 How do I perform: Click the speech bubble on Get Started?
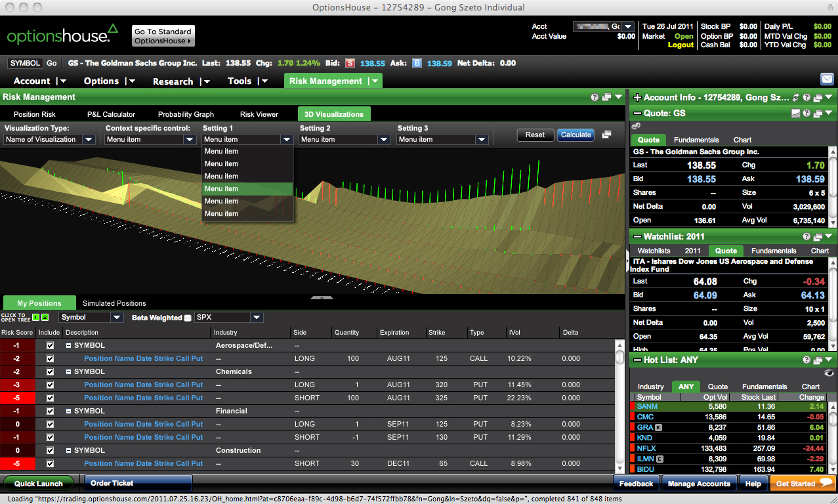(826, 483)
